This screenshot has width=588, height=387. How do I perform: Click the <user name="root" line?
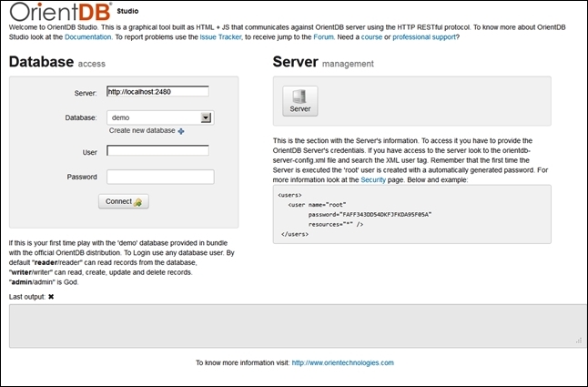coord(317,205)
